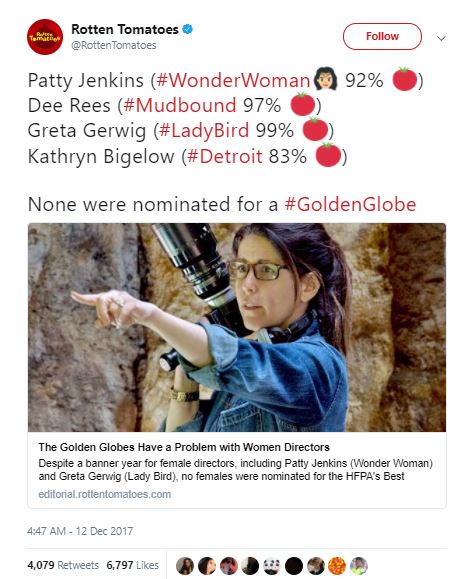Open the #GoldenGlobe hashtag
Viewport: 467px width, 579px height.
(350, 204)
